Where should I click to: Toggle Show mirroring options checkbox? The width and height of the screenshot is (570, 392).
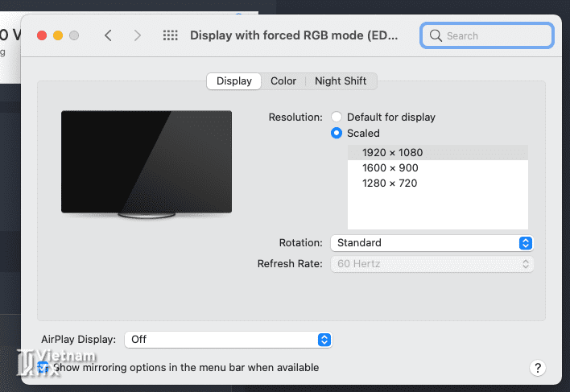(44, 368)
